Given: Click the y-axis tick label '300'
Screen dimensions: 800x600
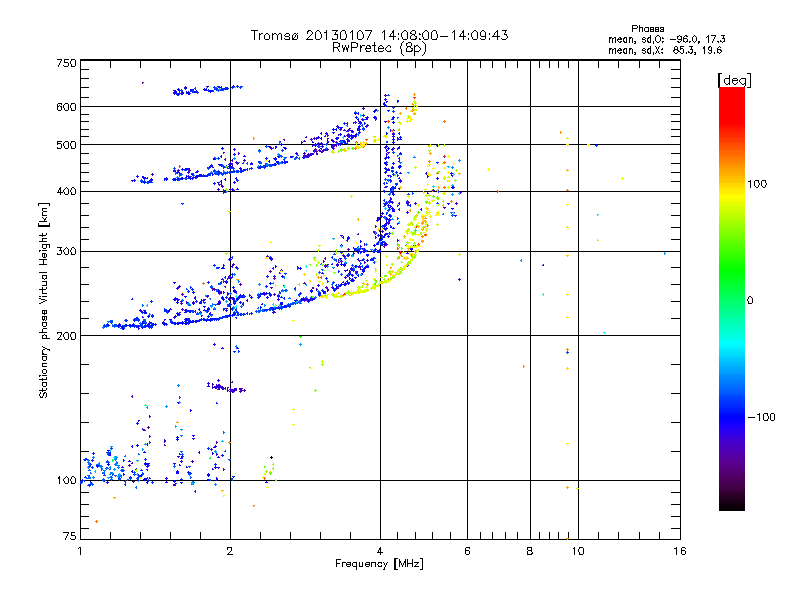Looking at the screenshot, I should pyautogui.click(x=66, y=252).
